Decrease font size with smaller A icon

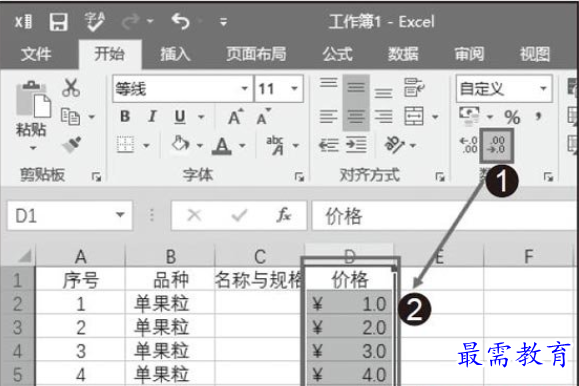pyautogui.click(x=263, y=117)
